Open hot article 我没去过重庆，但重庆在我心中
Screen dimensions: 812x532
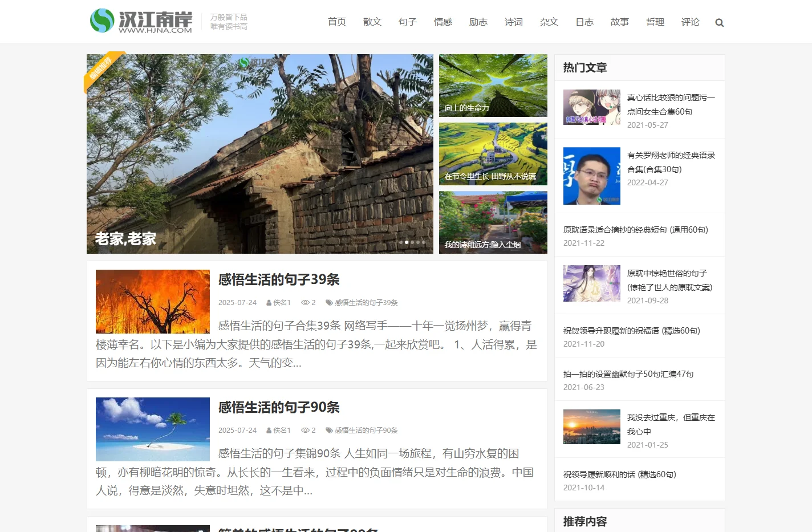coord(671,425)
